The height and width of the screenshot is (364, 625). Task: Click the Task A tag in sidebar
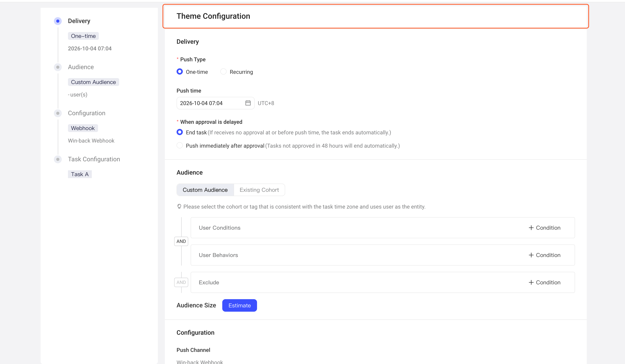80,174
